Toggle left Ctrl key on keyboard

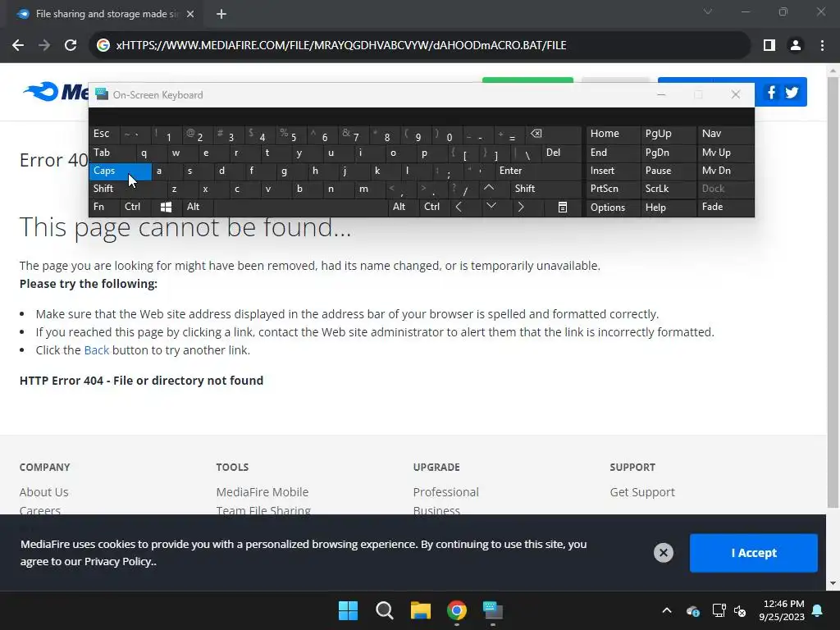(135, 207)
